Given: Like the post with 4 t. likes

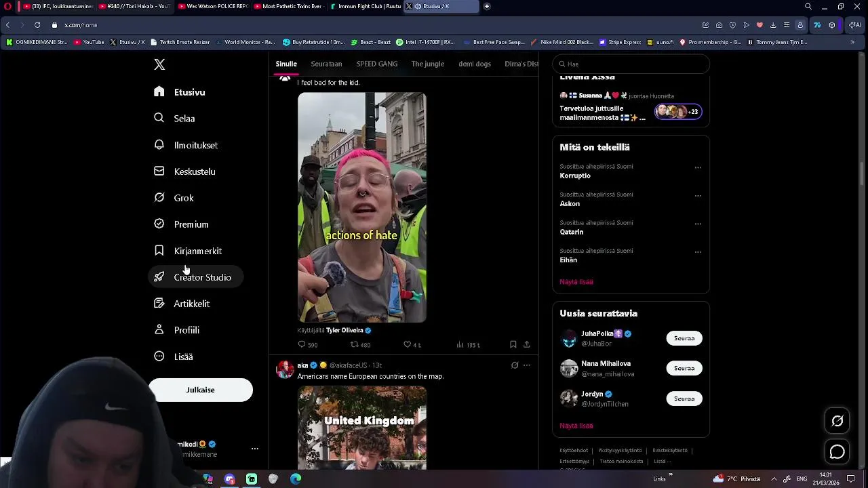Looking at the screenshot, I should pyautogui.click(x=412, y=344).
